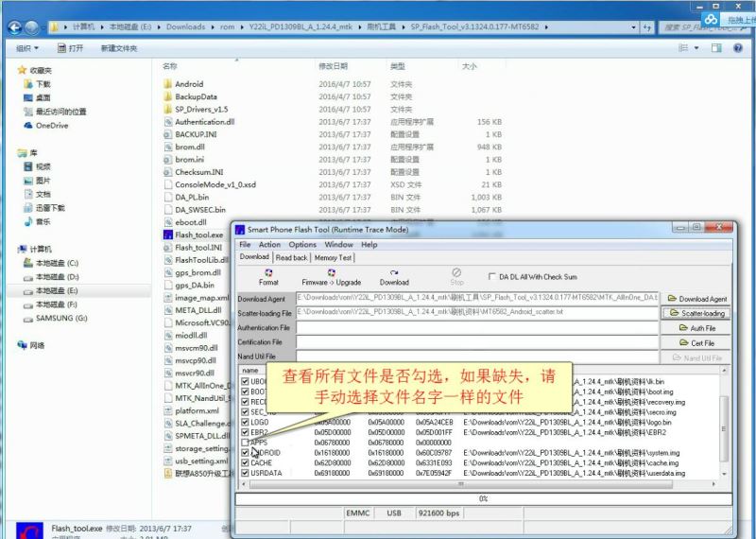The height and width of the screenshot is (539, 756).
Task: Expand the Downloads breadcrumb arrow
Action: [213, 27]
